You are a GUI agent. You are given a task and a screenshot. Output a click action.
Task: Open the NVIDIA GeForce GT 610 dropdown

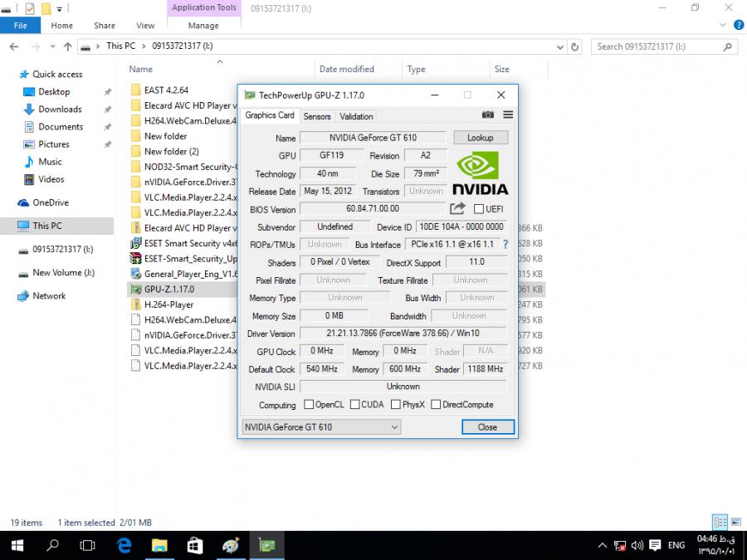click(x=321, y=427)
